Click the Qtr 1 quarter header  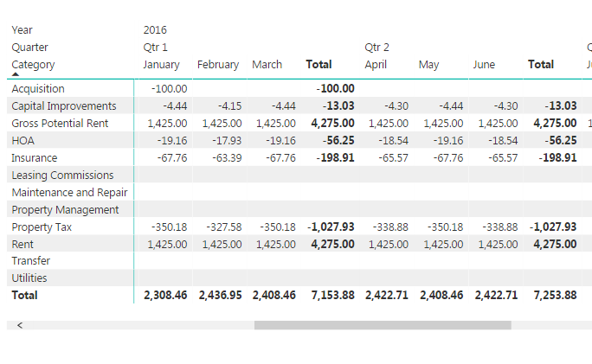click(155, 48)
